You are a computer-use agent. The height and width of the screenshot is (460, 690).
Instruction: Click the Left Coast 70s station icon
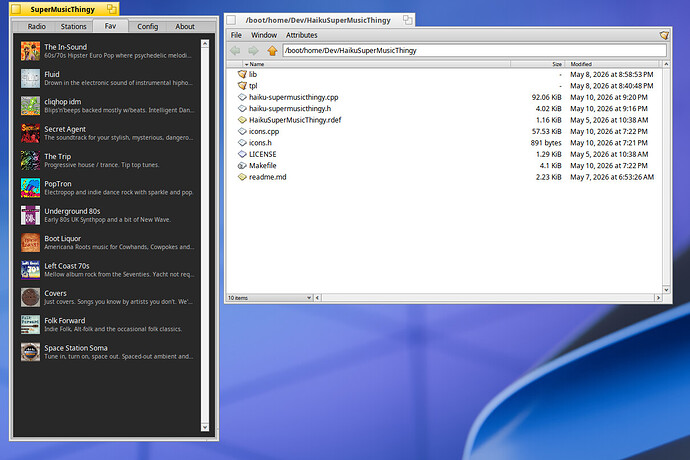pyautogui.click(x=30, y=270)
